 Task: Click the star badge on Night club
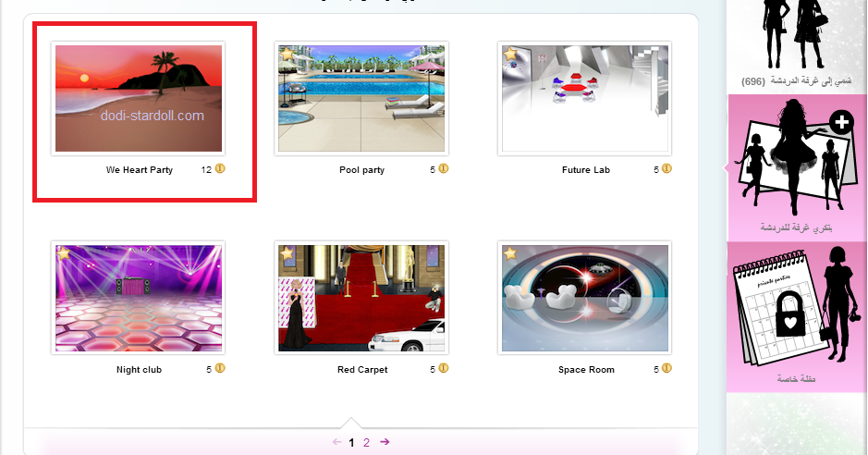pyautogui.click(x=64, y=253)
